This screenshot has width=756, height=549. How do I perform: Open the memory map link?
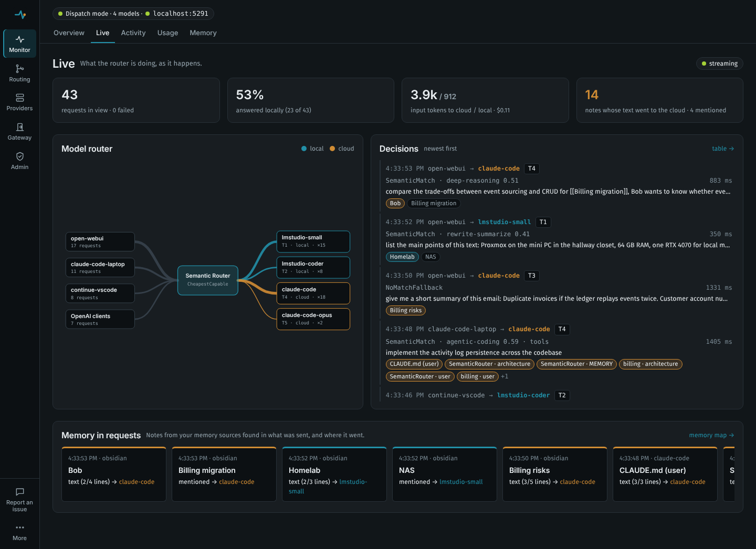pos(711,435)
